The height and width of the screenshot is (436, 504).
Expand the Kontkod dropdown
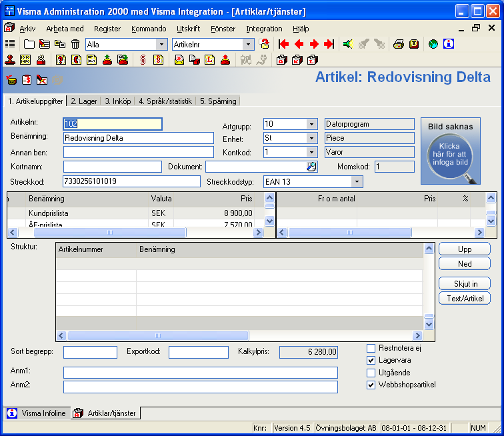(x=311, y=152)
